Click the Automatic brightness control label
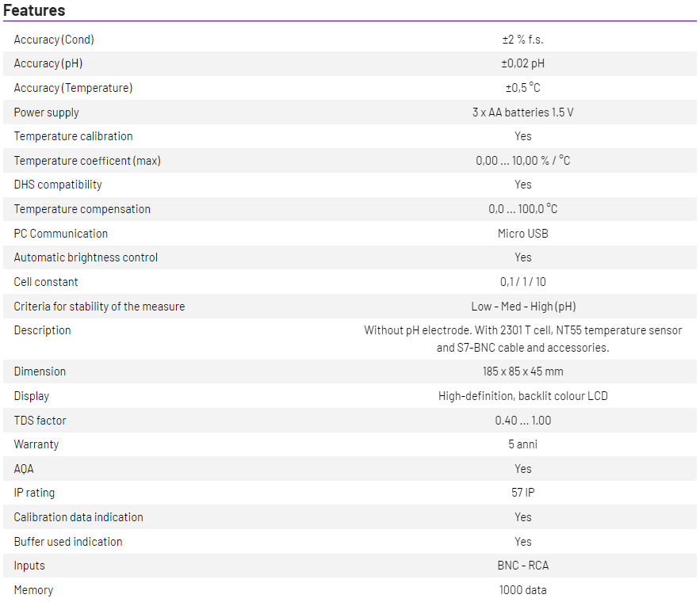The width and height of the screenshot is (700, 602). 86,257
